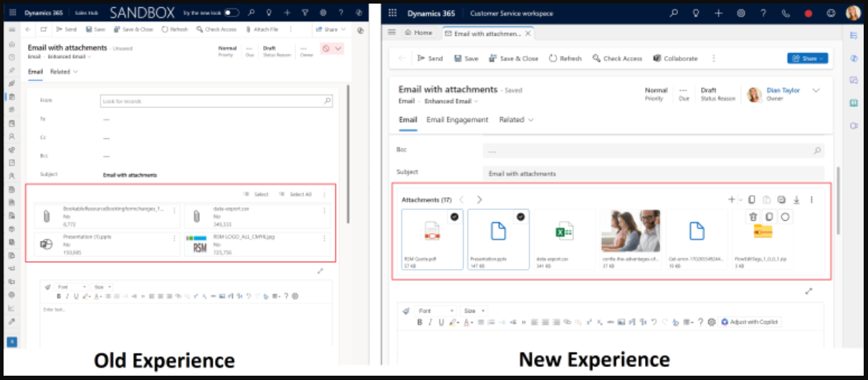Click 'Adjust with Copilot' in the new editor

click(x=750, y=322)
